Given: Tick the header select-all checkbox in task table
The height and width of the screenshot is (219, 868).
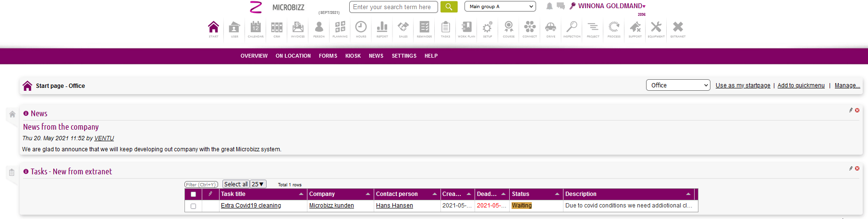Looking at the screenshot, I should pyautogui.click(x=193, y=195).
